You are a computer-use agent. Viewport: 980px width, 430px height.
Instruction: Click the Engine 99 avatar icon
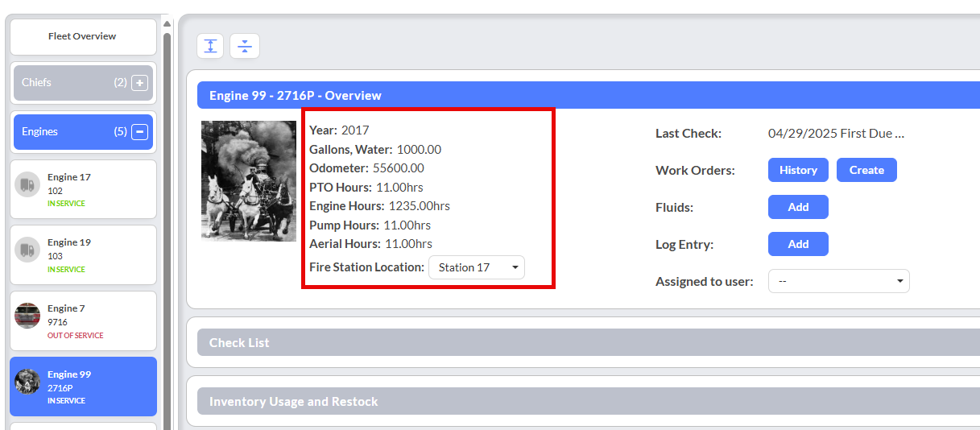[x=27, y=382]
